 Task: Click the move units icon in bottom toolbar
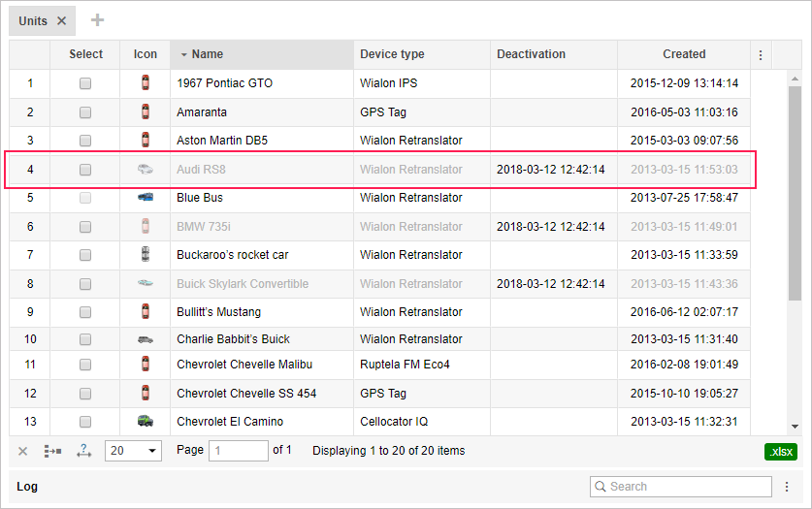point(52,451)
